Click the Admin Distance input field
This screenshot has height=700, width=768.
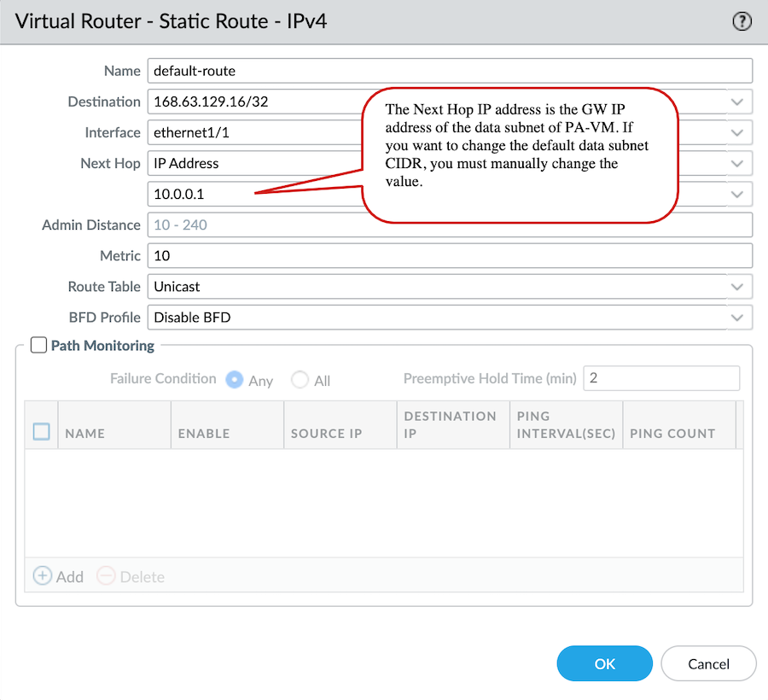[x=449, y=225]
